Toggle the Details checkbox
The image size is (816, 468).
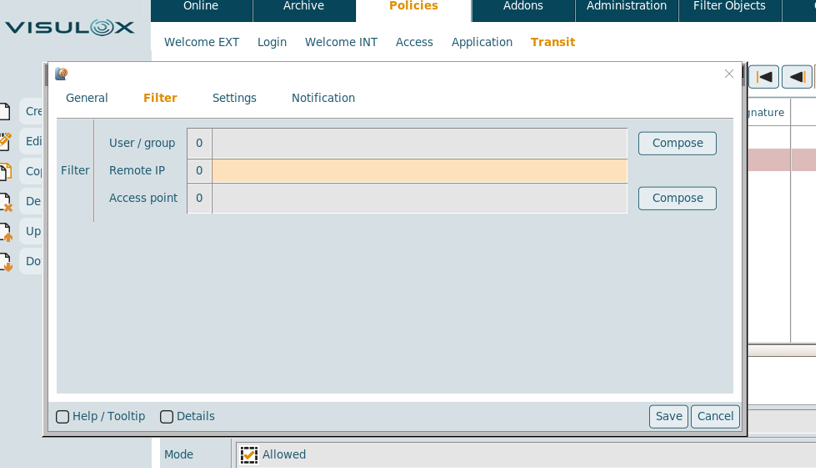pos(167,417)
